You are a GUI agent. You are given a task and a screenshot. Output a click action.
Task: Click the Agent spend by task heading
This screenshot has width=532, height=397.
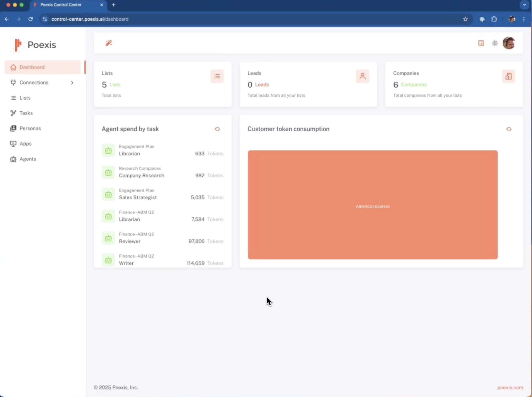pyautogui.click(x=130, y=129)
